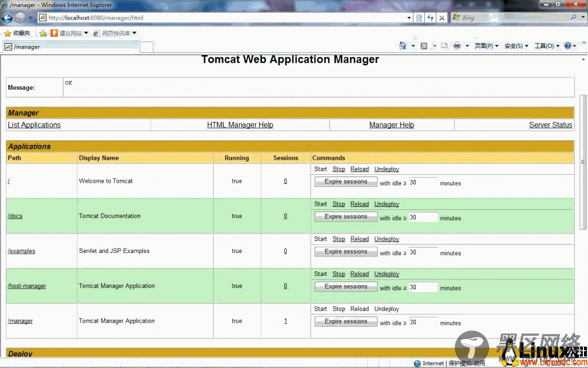Click Expire sessions for /host-manager row
The width and height of the screenshot is (588, 368).
click(x=346, y=286)
